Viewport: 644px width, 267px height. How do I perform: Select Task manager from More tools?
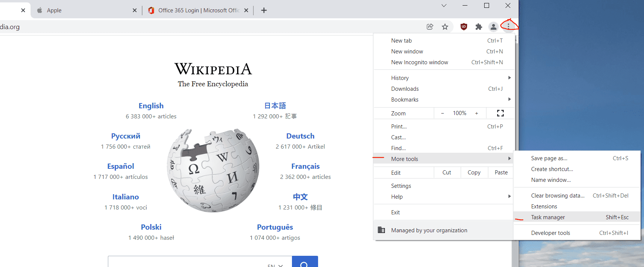tap(548, 217)
